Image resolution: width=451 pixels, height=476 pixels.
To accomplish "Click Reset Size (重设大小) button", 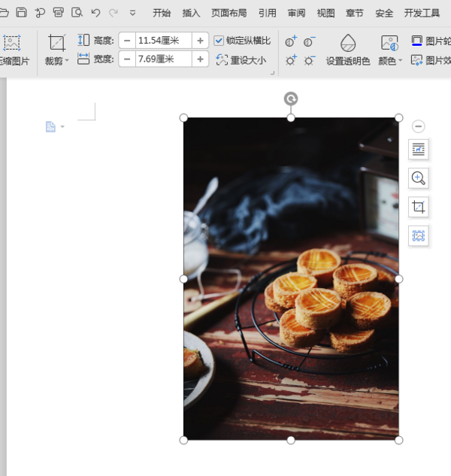I will [x=241, y=60].
